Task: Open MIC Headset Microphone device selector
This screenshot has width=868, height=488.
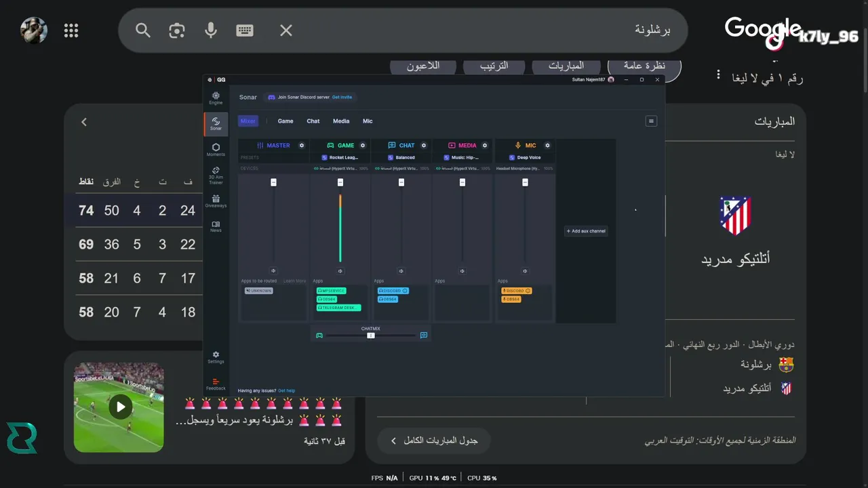Action: pyautogui.click(x=524, y=168)
